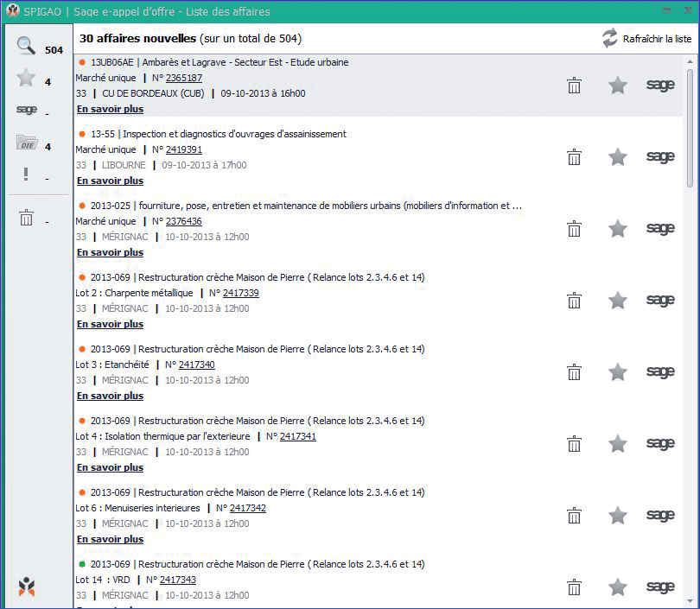Star Lot 2 Charpente métallique affaire
This screenshot has height=609, width=700.
618,301
